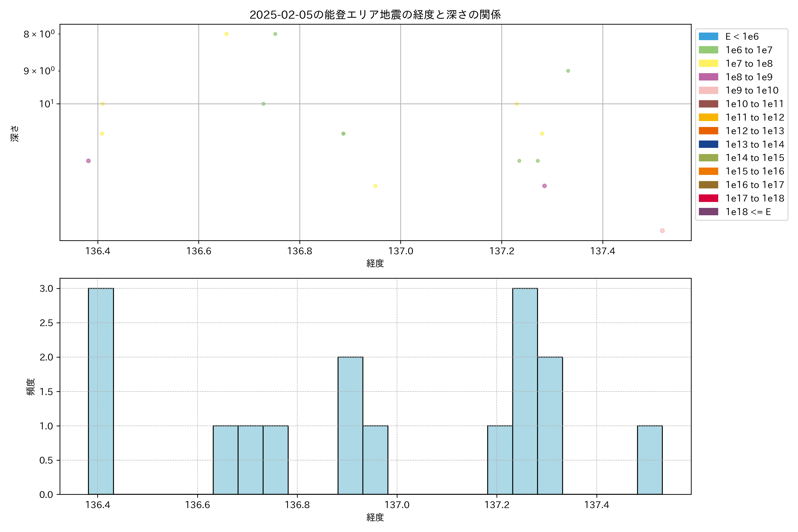Click the chart title text at top
Image resolution: width=798 pixels, height=532 pixels.
tap(375, 15)
